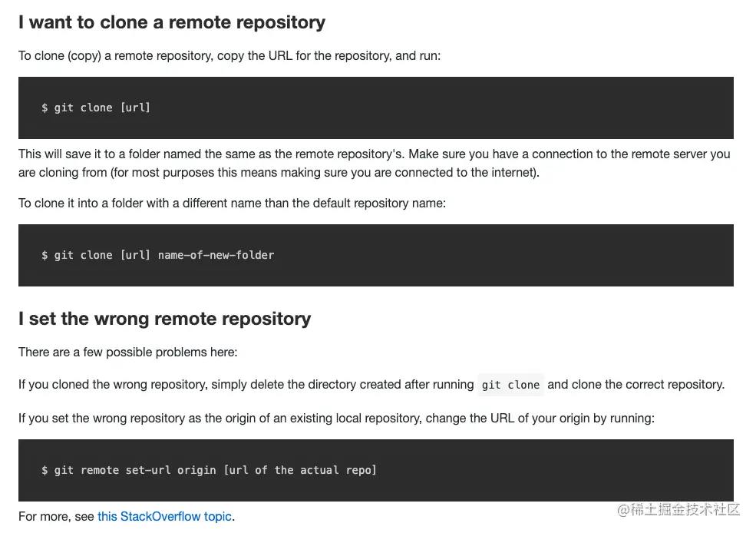Screen dimensions: 756x533
Task: Click the 'name-of-new-folder' text in second code block
Action: (x=216, y=255)
